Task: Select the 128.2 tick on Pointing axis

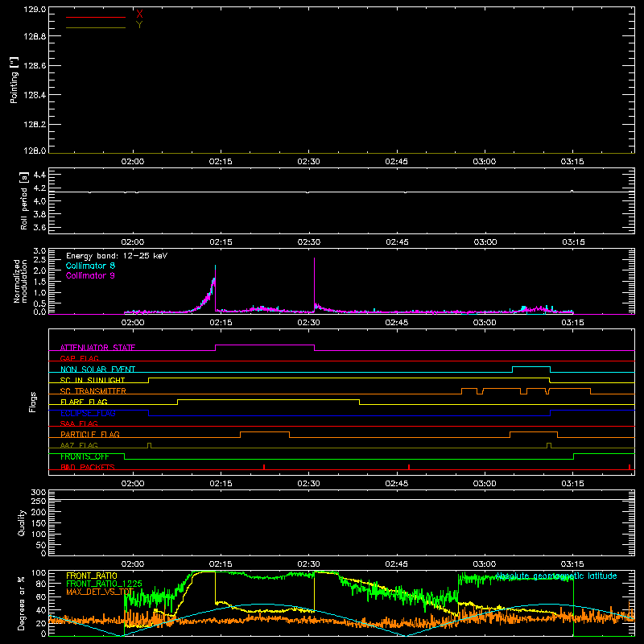Action: pos(35,125)
